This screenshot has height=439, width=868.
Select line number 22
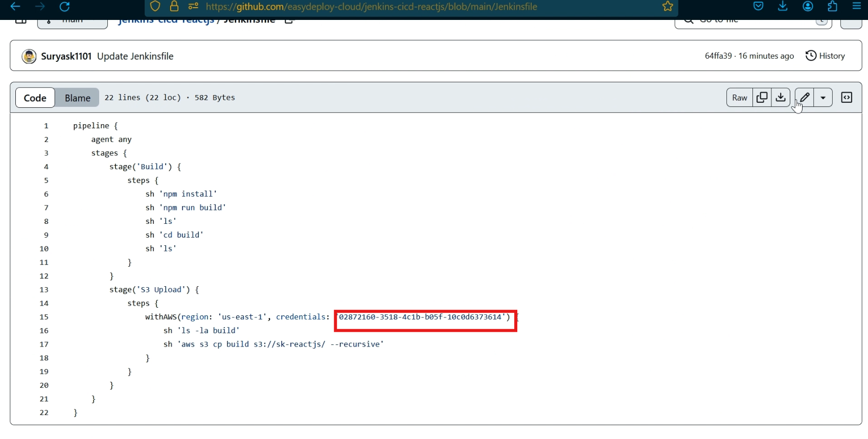point(44,412)
